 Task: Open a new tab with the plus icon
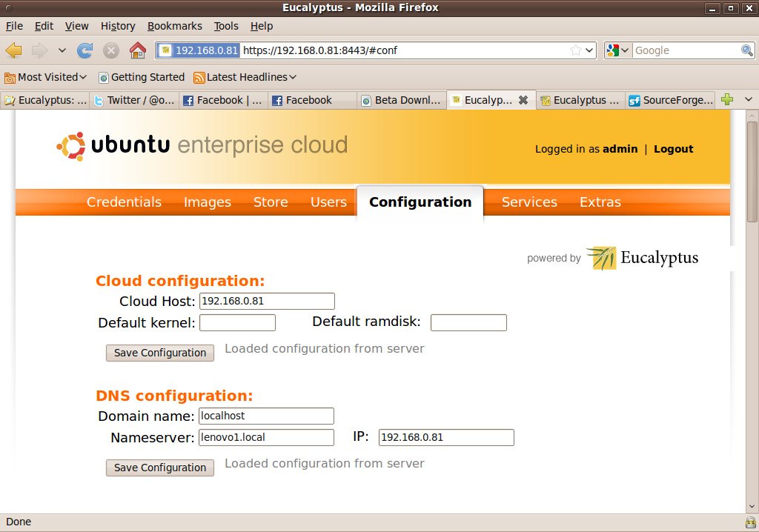tap(727, 100)
